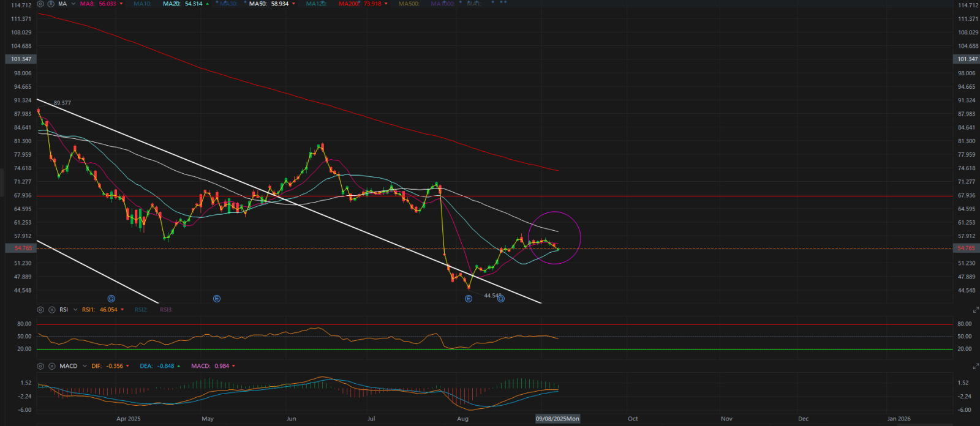The height and width of the screenshot is (426, 980).
Task: Click the earnings 'E' marker near May
Action: (217, 299)
